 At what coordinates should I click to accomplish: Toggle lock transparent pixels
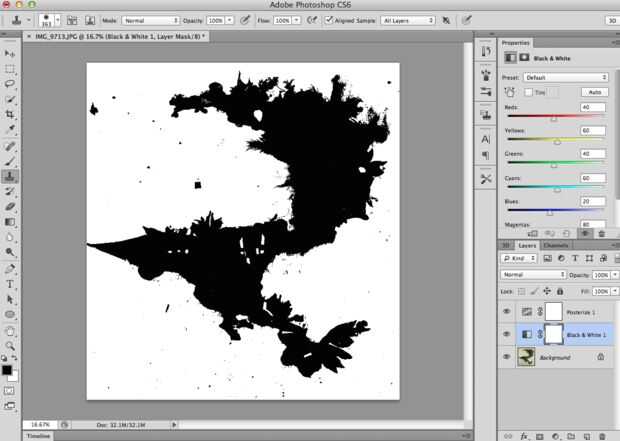click(x=522, y=291)
